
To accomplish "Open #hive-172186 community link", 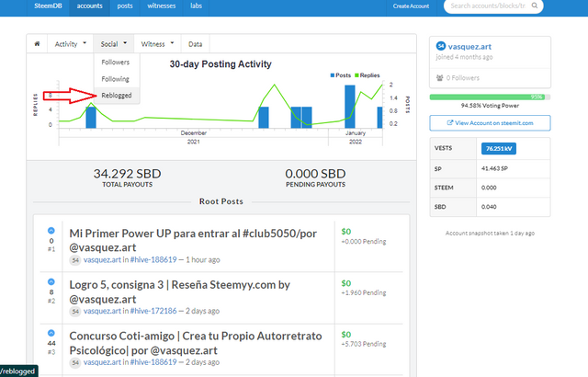I will click(x=153, y=311).
